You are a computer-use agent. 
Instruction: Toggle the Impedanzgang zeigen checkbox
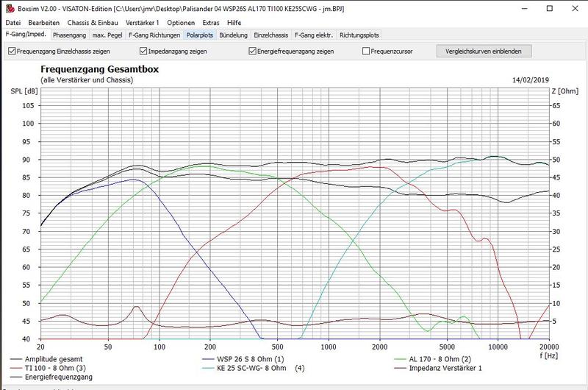coord(143,52)
